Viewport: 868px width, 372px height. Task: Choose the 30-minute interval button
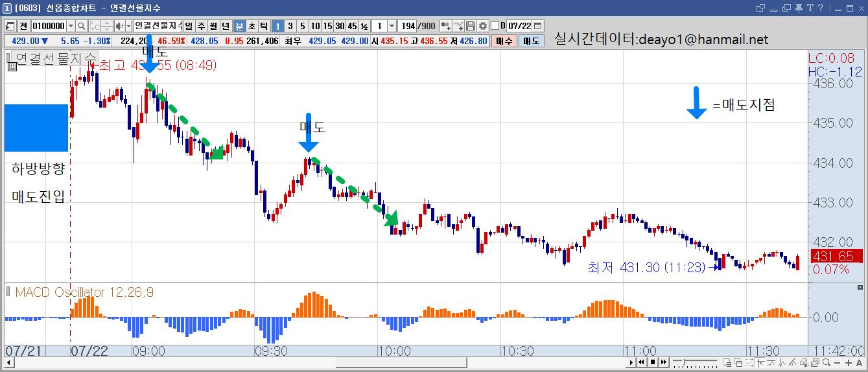(340, 26)
